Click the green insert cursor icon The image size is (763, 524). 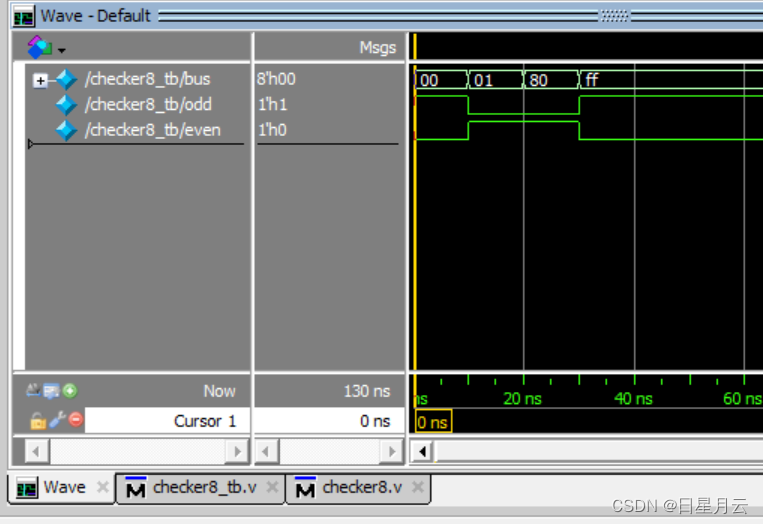click(70, 391)
